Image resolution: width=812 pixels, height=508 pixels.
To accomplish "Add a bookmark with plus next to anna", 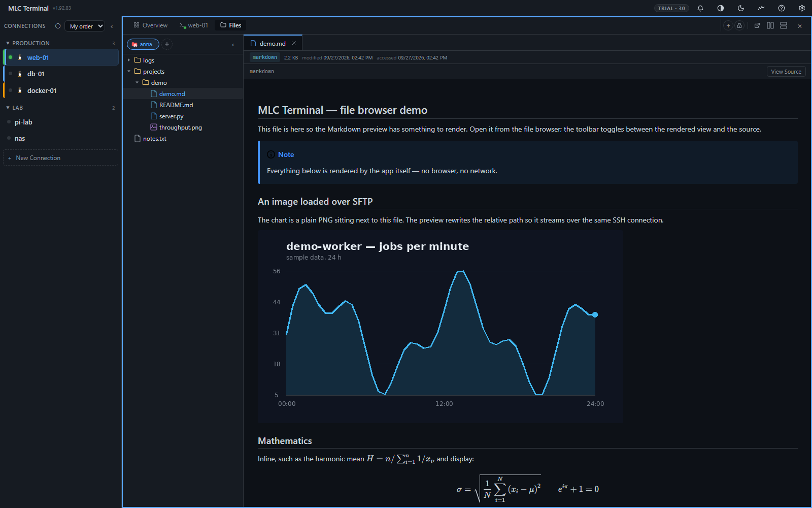I will (167, 44).
